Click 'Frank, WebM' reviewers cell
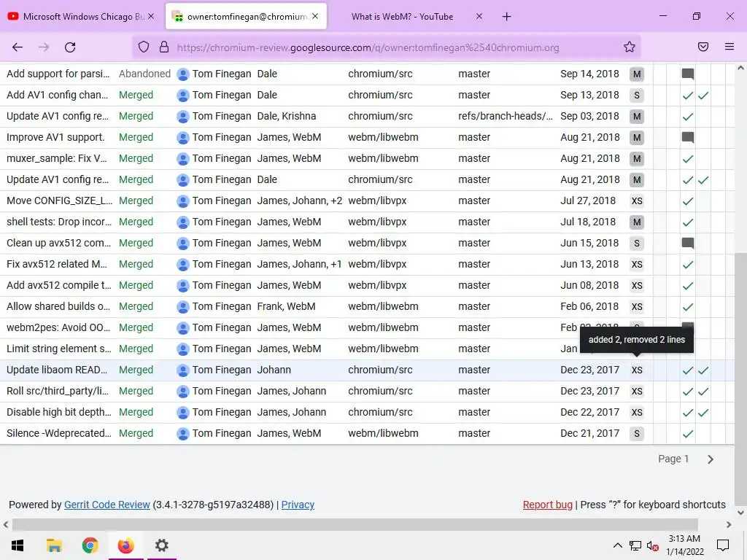The height and width of the screenshot is (560, 747). (286, 306)
